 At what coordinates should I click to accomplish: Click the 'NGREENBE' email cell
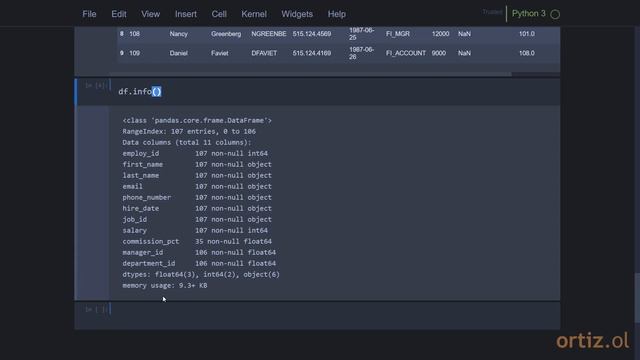click(269, 34)
